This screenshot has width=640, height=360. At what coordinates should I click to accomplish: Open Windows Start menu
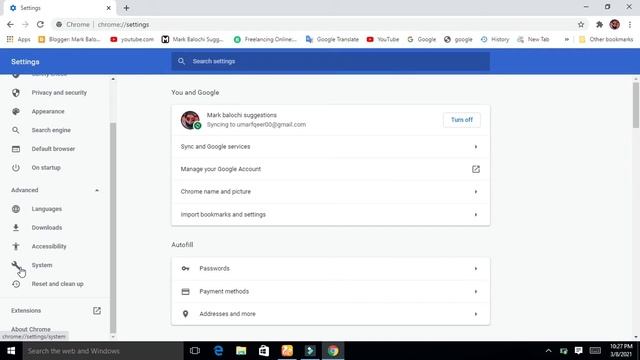click(11, 351)
